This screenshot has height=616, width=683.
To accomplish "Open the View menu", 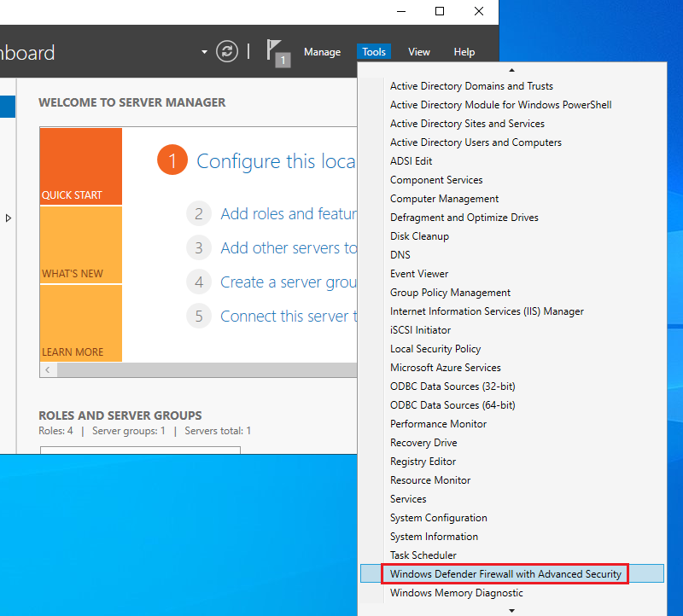I will [x=418, y=52].
